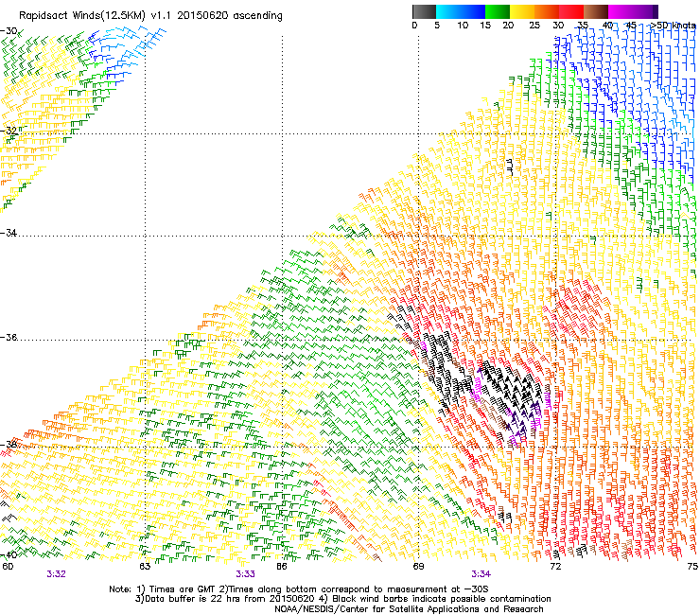700x615 pixels.
Task: Select the red 30–35 knots legend segment
Action: [x=571, y=11]
